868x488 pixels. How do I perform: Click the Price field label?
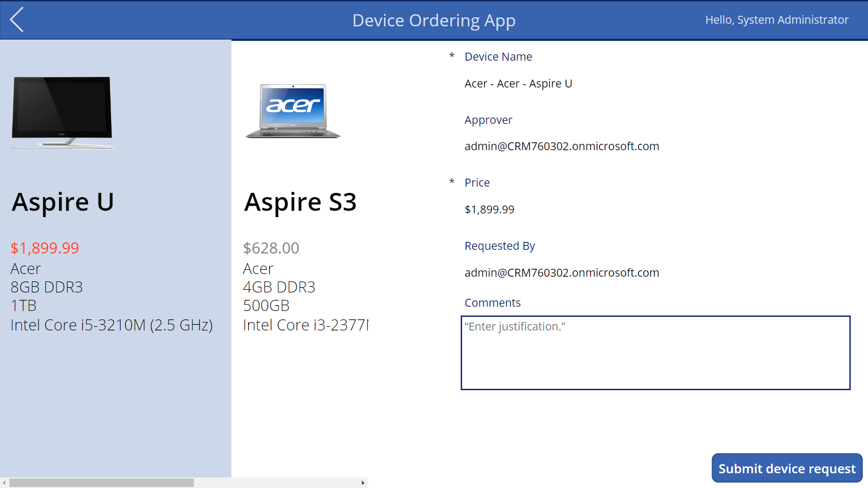[x=477, y=182]
